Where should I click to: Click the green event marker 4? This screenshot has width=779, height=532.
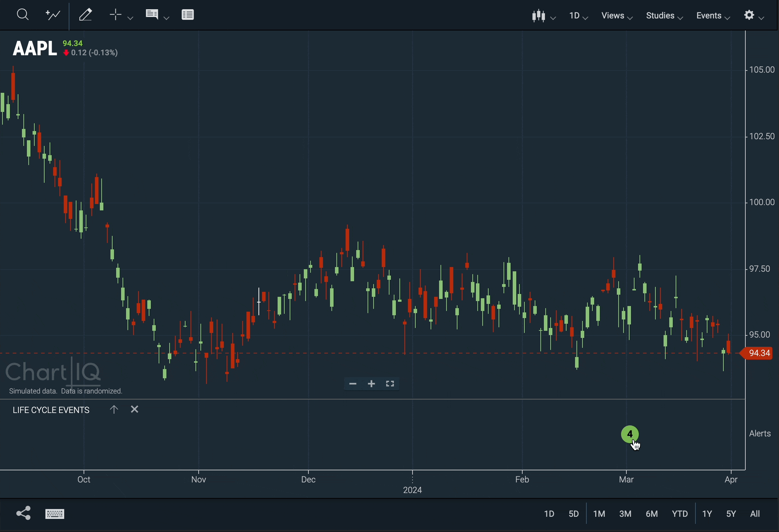pos(630,435)
